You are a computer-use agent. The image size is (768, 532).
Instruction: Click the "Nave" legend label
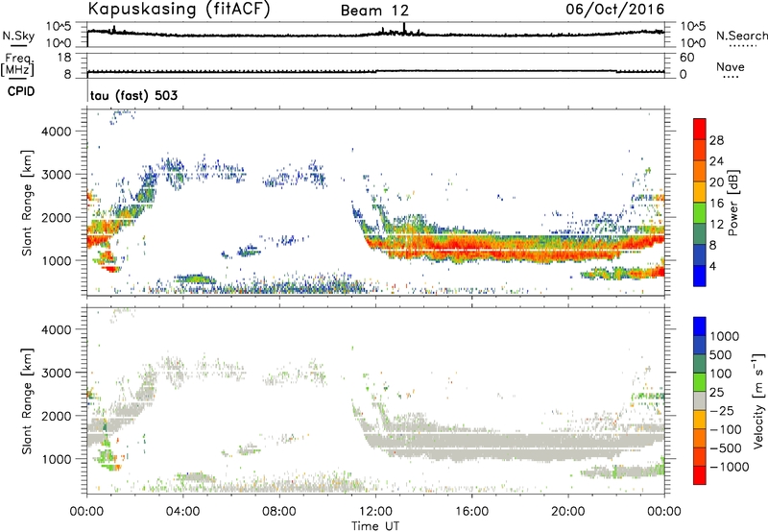(731, 66)
